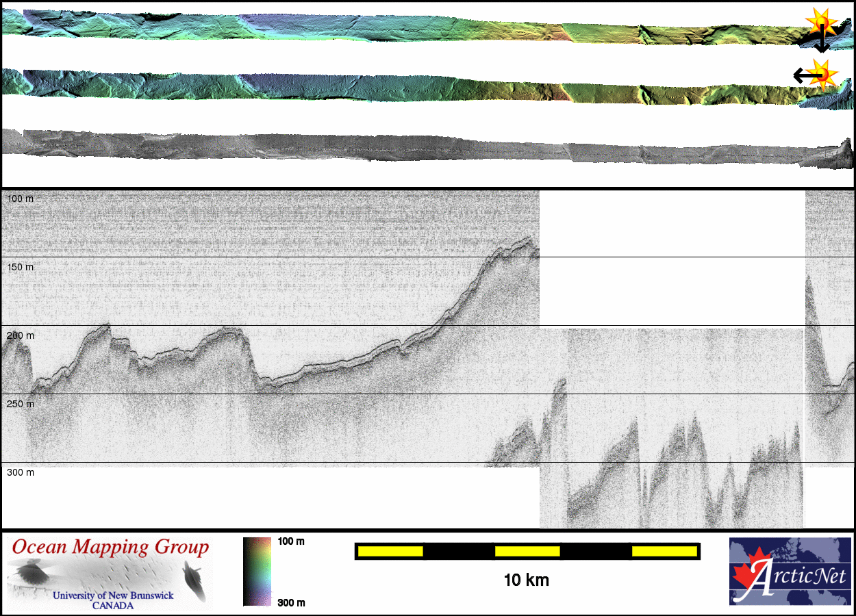Click the "100 m" label beside the color legend

pos(290,541)
